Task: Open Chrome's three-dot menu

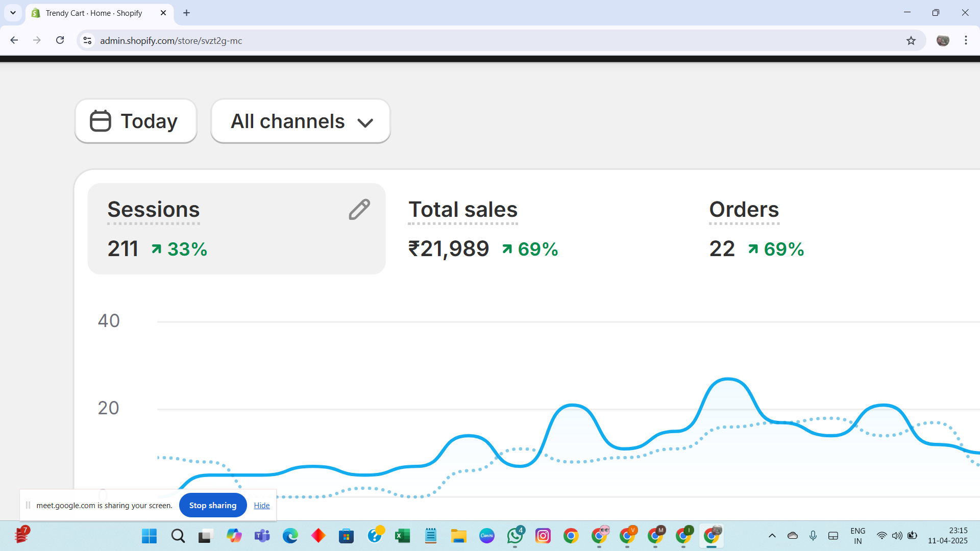Action: coord(966,40)
